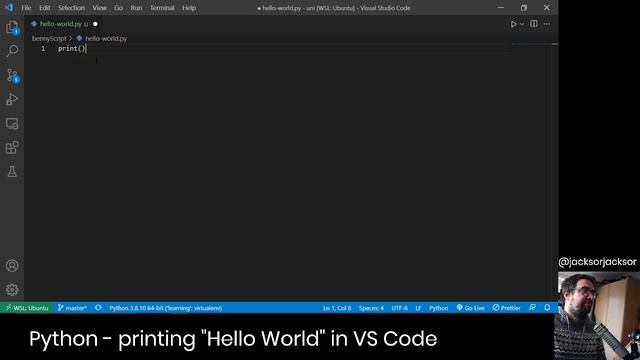Change end of line sequence LF
Viewport: 640px width, 360px height.
(x=418, y=308)
